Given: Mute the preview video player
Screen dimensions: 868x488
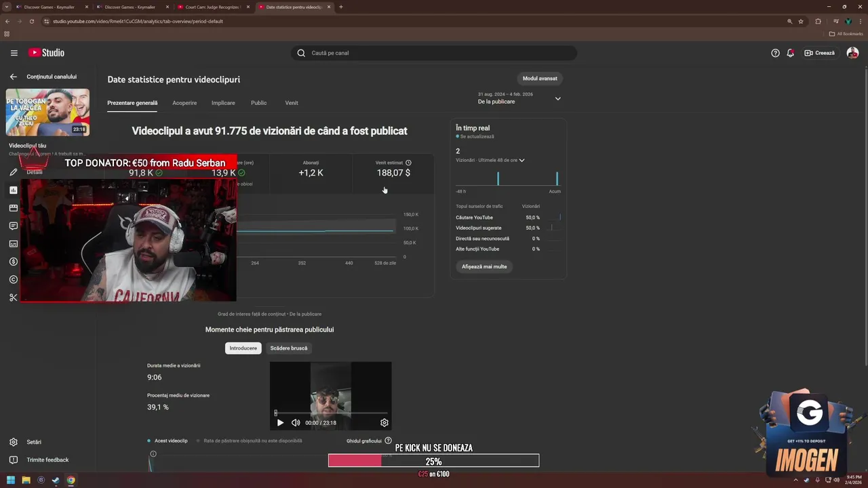Looking at the screenshot, I should click(x=296, y=422).
